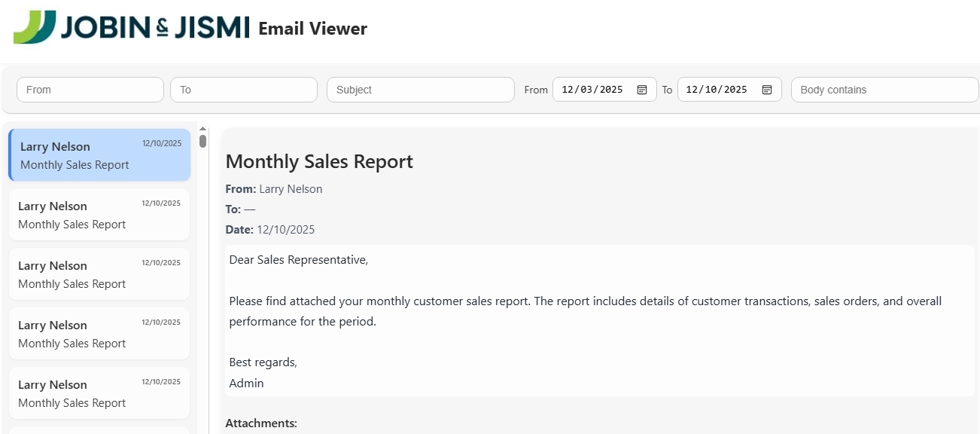The height and width of the screenshot is (434, 980).
Task: Open the From date calendar picker
Action: coord(642,90)
